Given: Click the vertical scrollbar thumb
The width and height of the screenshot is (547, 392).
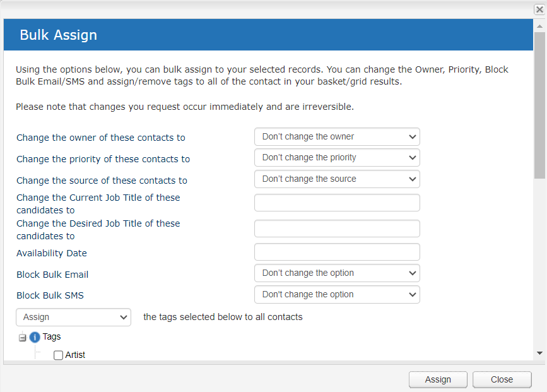Looking at the screenshot, I should (539, 105).
